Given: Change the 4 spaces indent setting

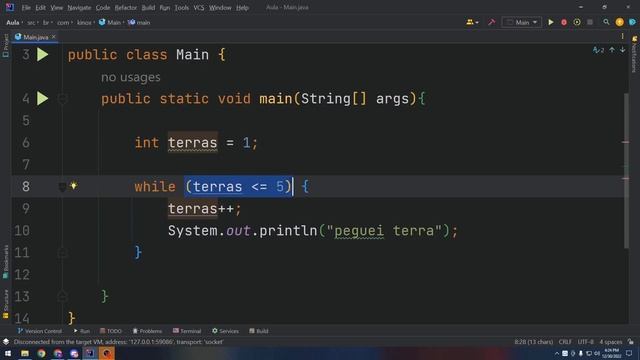Looking at the screenshot, I should pyautogui.click(x=611, y=342).
